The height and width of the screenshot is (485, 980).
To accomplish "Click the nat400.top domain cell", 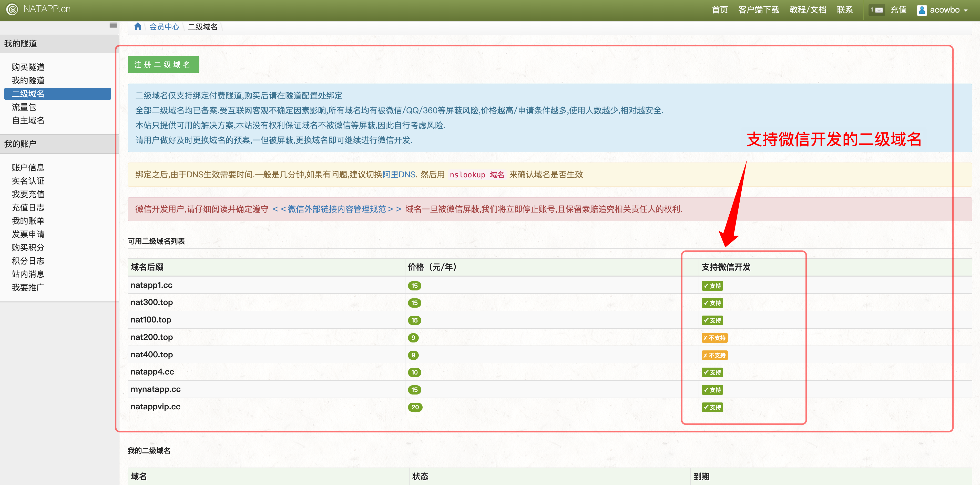I will [x=266, y=355].
